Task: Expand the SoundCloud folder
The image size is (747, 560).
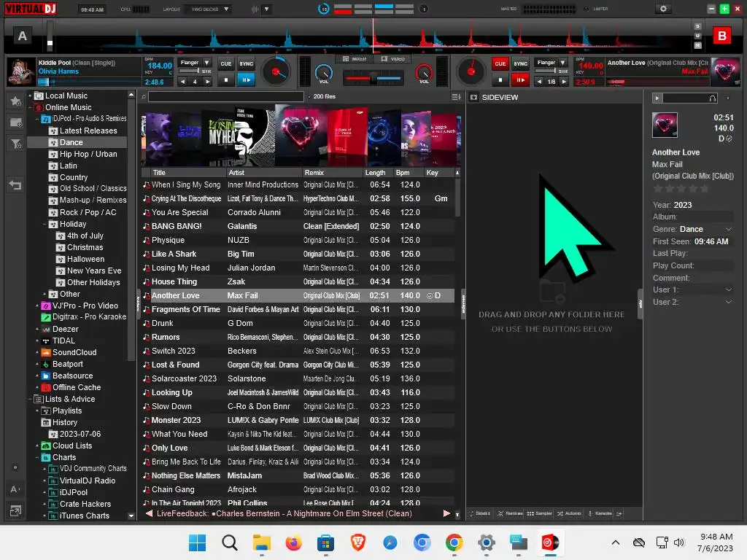Action: [38, 352]
